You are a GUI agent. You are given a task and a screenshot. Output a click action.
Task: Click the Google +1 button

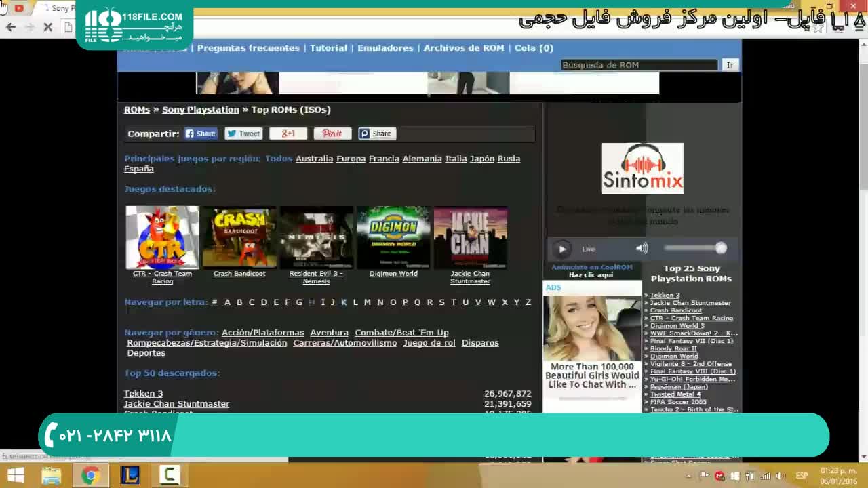pos(288,134)
